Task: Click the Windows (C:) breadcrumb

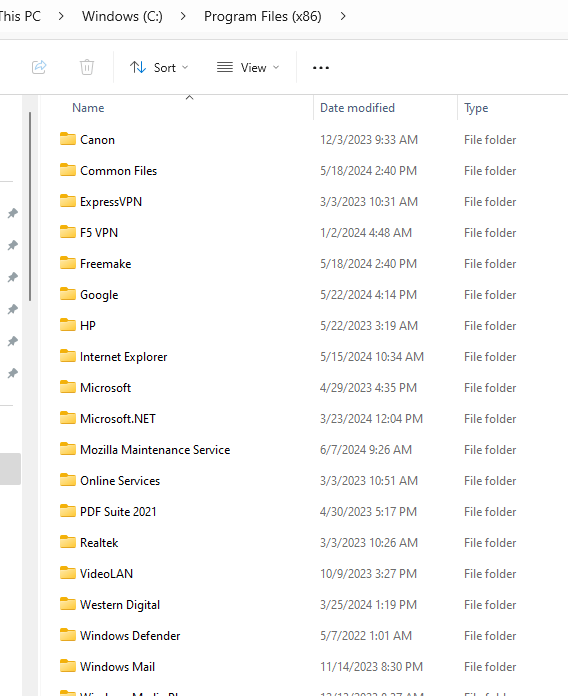Action: click(122, 16)
